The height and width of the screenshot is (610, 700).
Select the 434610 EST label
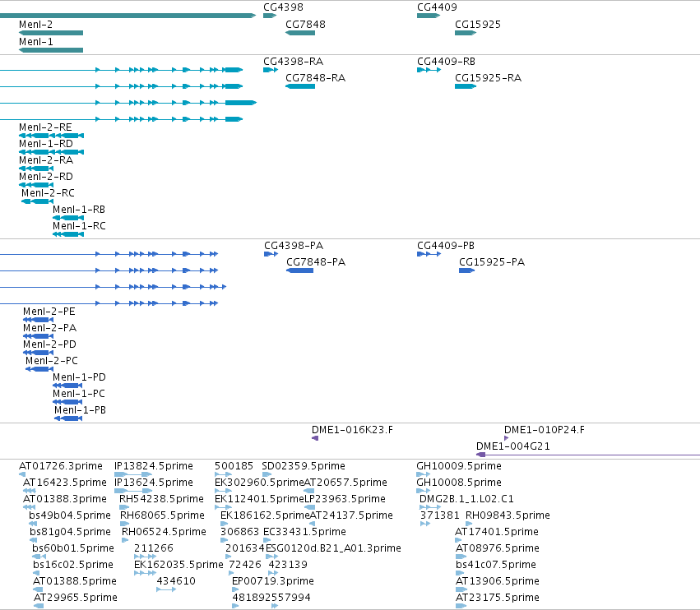point(176,581)
